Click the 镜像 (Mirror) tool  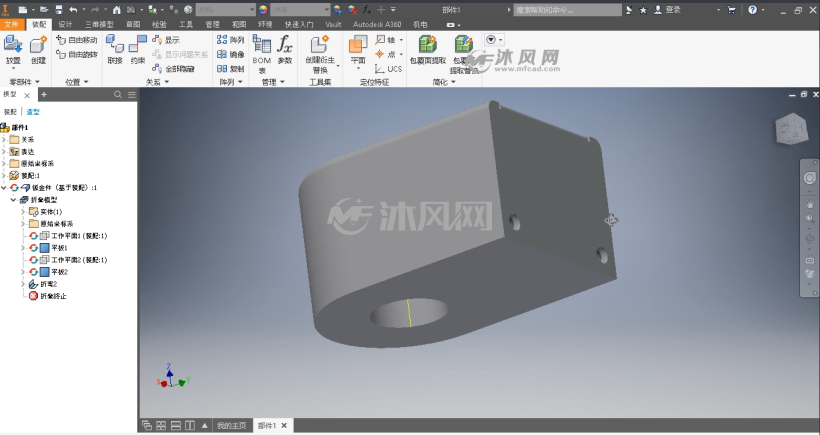coord(231,54)
